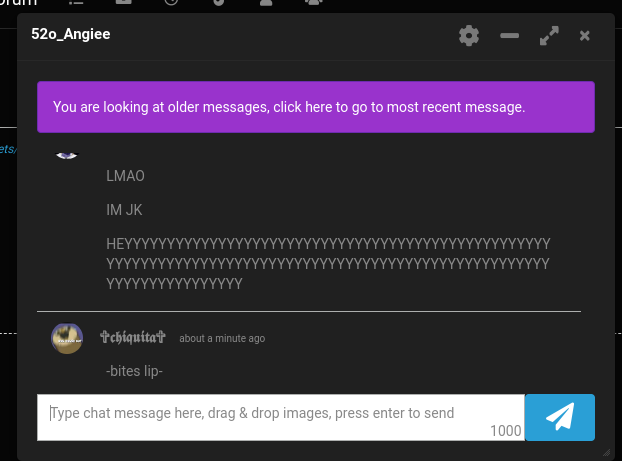Select the long HEYYYY message
This screenshot has width=622, height=461.
(x=328, y=263)
